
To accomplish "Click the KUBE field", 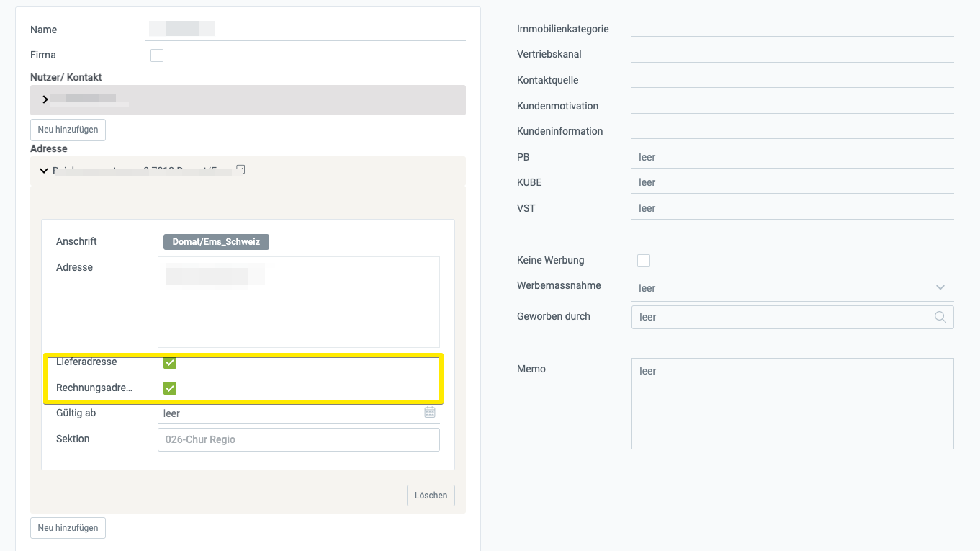I will (x=793, y=182).
